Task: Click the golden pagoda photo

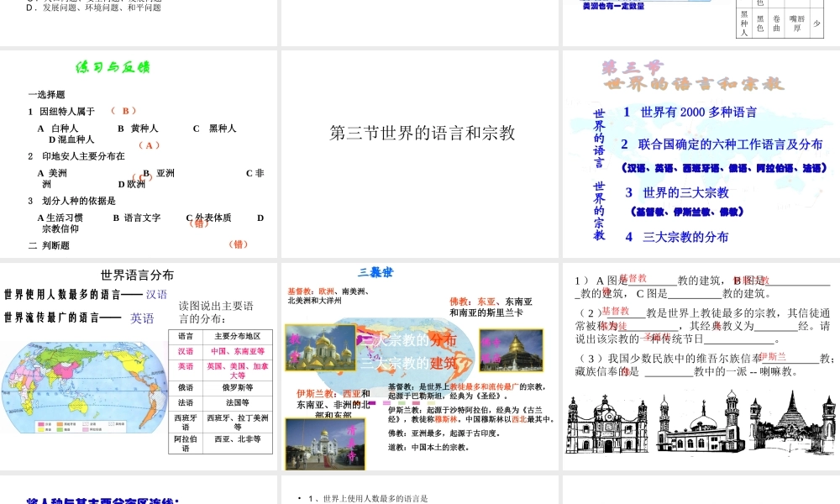Action: [511, 350]
